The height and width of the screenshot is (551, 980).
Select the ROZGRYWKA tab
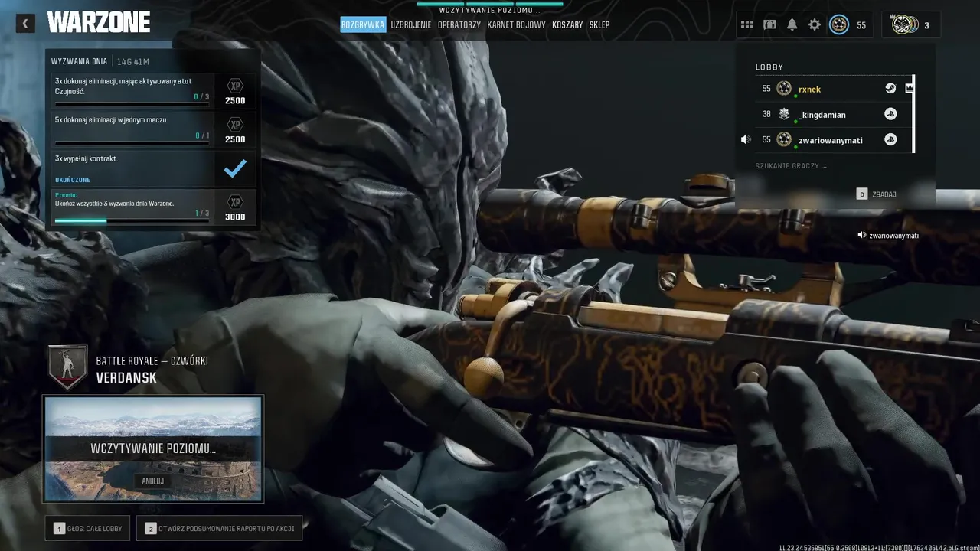[363, 24]
